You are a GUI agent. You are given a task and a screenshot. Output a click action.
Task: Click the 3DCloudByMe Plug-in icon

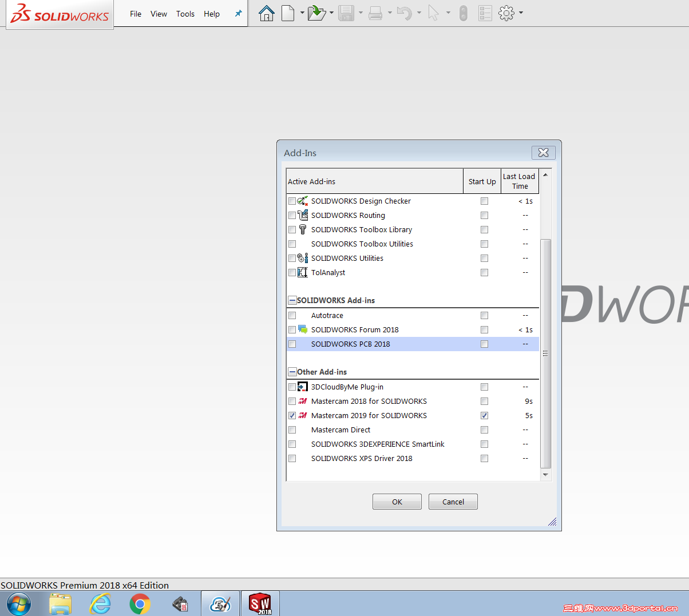coord(303,387)
